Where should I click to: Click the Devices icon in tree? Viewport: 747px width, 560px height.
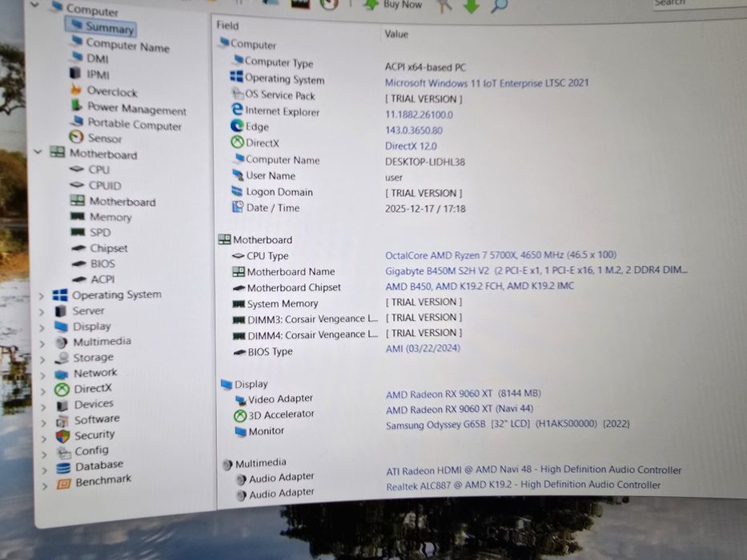pyautogui.click(x=62, y=406)
